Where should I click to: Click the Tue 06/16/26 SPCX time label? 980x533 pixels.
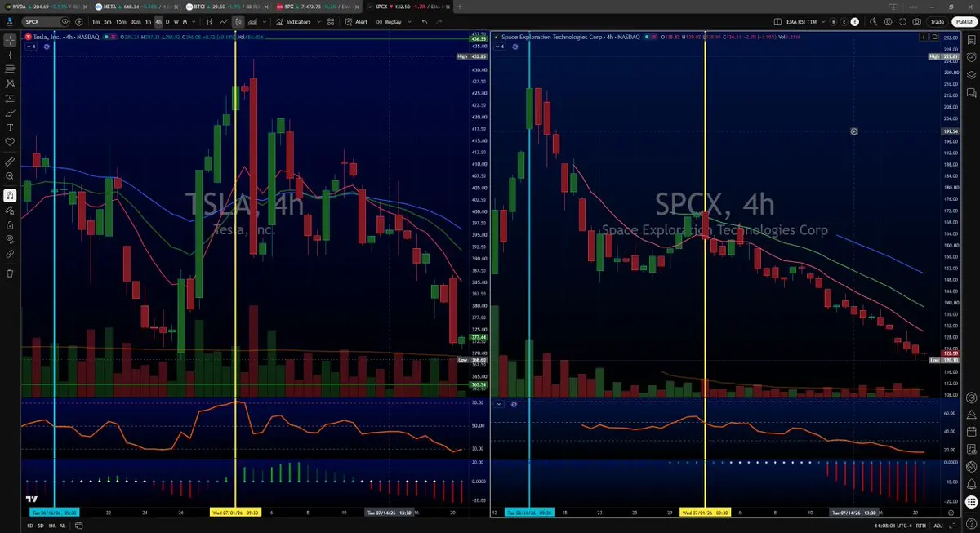pos(529,513)
